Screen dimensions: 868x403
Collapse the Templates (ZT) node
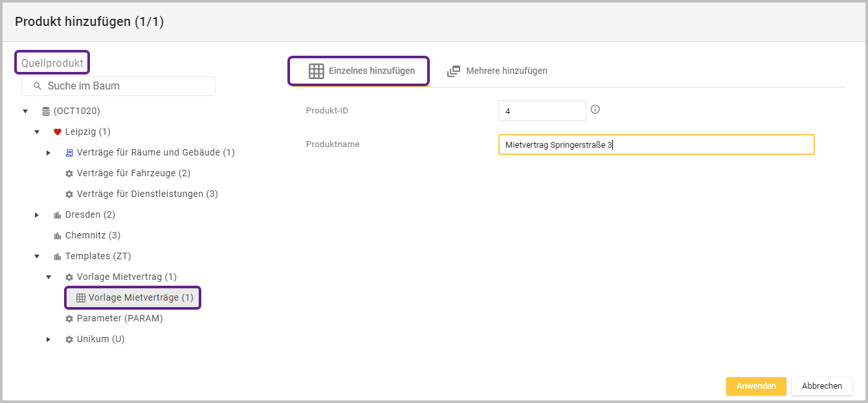click(x=37, y=257)
